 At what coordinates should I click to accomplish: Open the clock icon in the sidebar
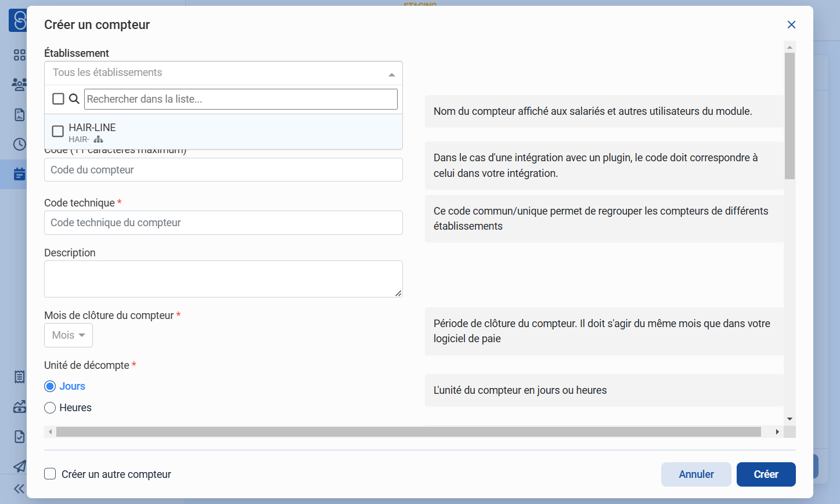[20, 144]
